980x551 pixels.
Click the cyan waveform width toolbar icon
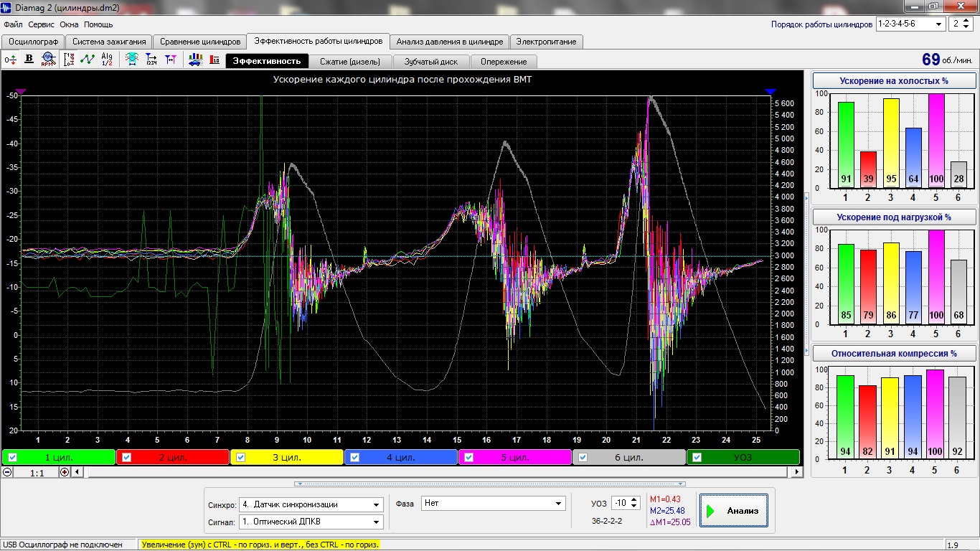point(133,60)
